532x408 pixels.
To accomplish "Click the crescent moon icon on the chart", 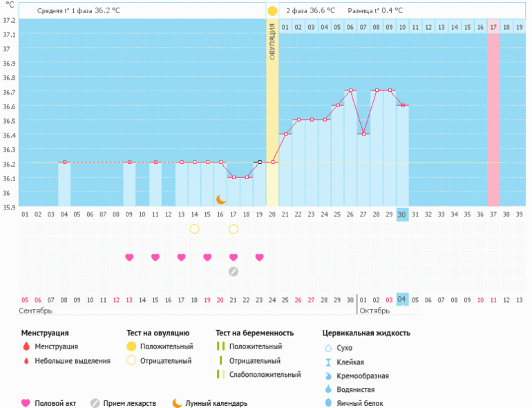I will 221,199.
